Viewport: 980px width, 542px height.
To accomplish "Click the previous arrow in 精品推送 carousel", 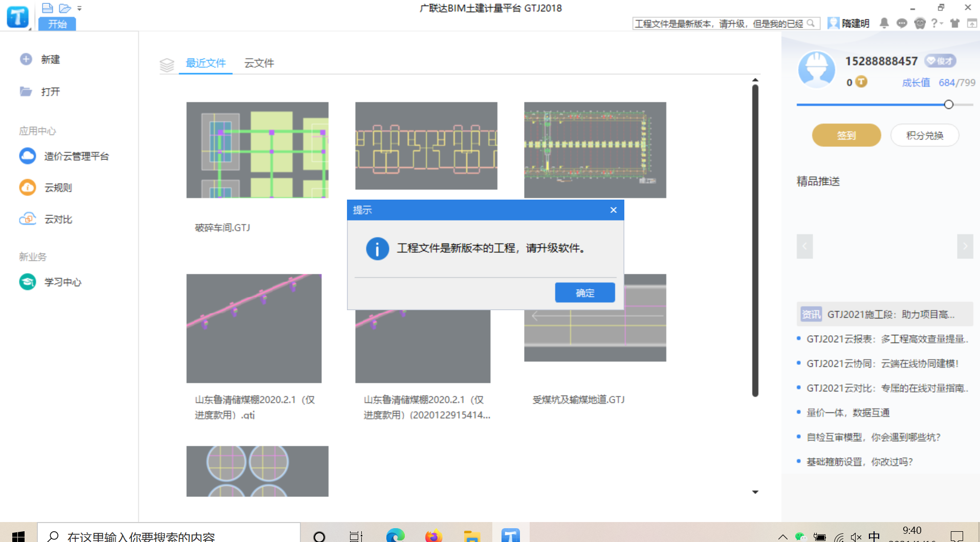I will pos(804,247).
